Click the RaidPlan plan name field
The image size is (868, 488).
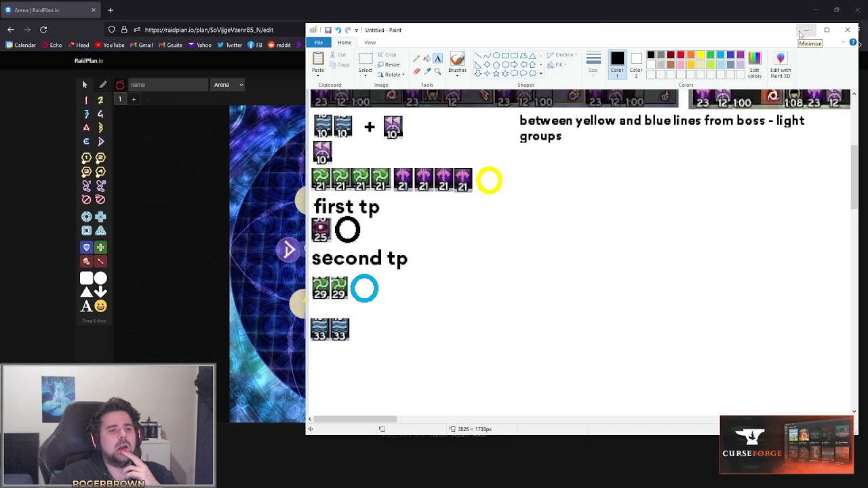click(x=167, y=85)
